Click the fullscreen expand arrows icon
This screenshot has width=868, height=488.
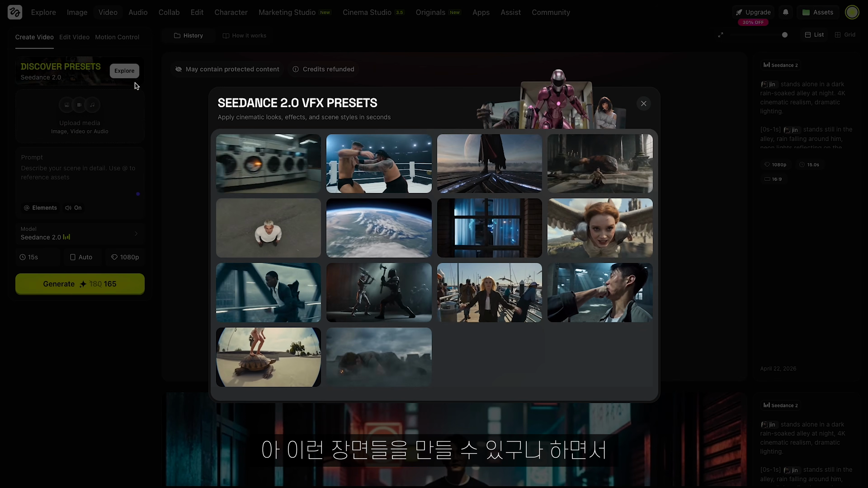[721, 35]
